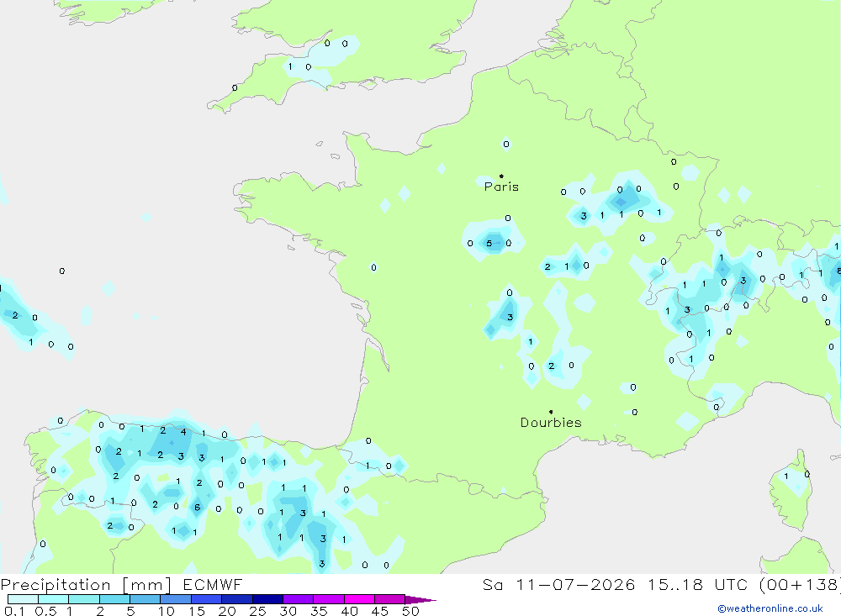The height and width of the screenshot is (616, 841).
Task: Click the legend label '0.1'
Action: (x=14, y=611)
